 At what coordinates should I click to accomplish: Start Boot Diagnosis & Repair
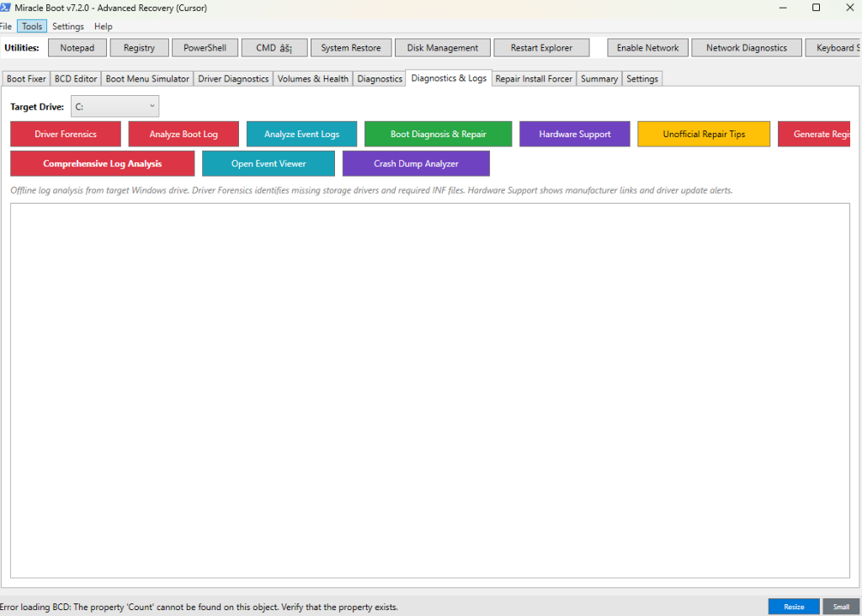coord(438,134)
